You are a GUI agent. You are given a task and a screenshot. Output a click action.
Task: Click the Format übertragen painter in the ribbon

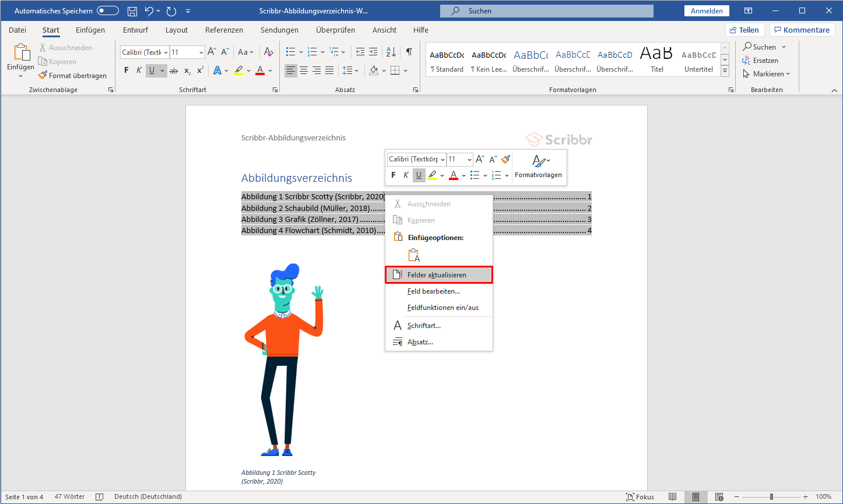pos(73,76)
